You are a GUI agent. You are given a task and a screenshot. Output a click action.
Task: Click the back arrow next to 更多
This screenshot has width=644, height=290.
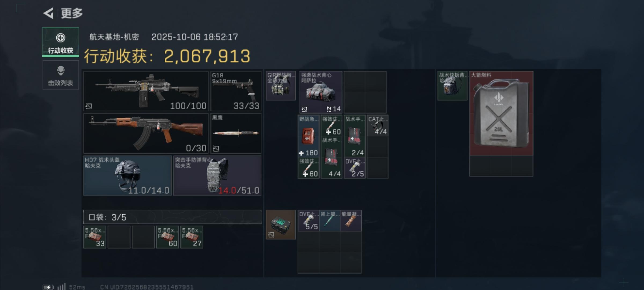coord(48,13)
